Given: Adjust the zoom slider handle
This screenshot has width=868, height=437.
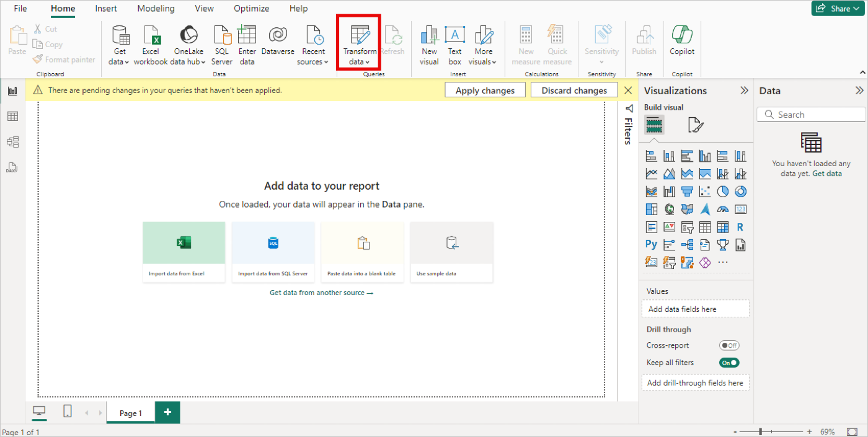Looking at the screenshot, I should 761,431.
